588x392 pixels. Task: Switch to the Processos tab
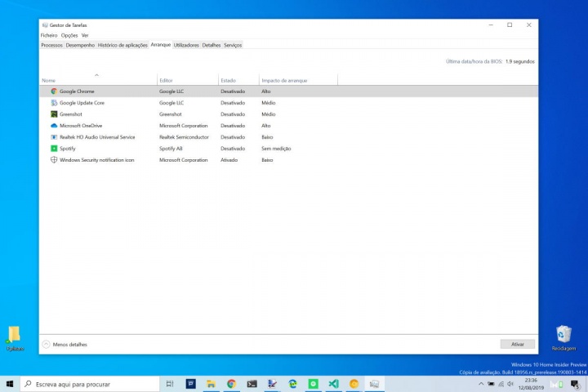click(x=51, y=45)
